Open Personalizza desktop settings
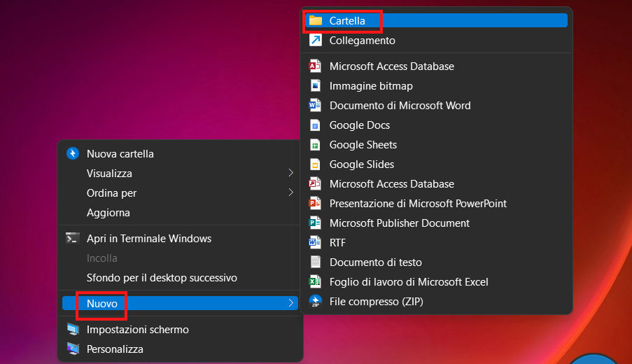 click(x=115, y=349)
